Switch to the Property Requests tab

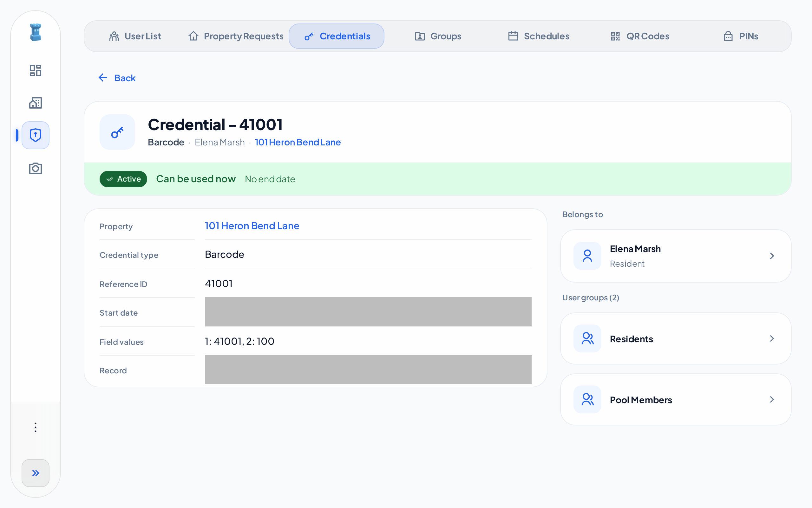click(236, 36)
